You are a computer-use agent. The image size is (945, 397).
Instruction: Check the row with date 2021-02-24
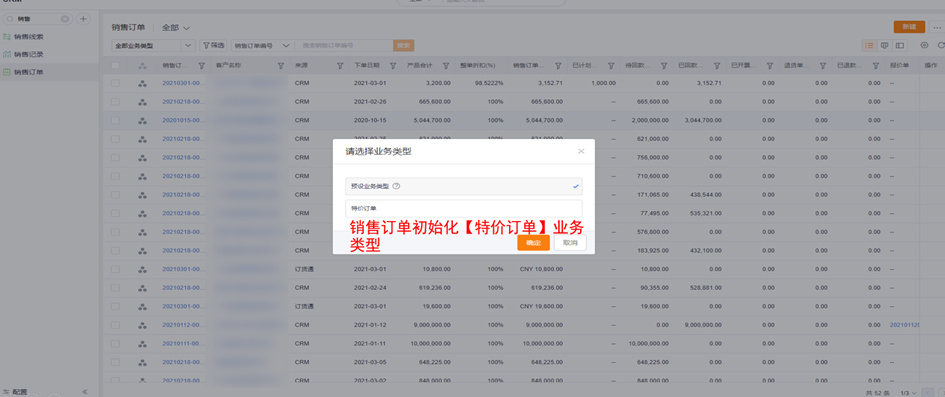(115, 288)
